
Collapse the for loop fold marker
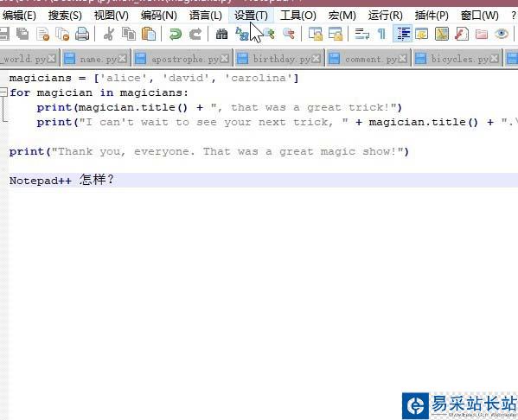(3, 92)
